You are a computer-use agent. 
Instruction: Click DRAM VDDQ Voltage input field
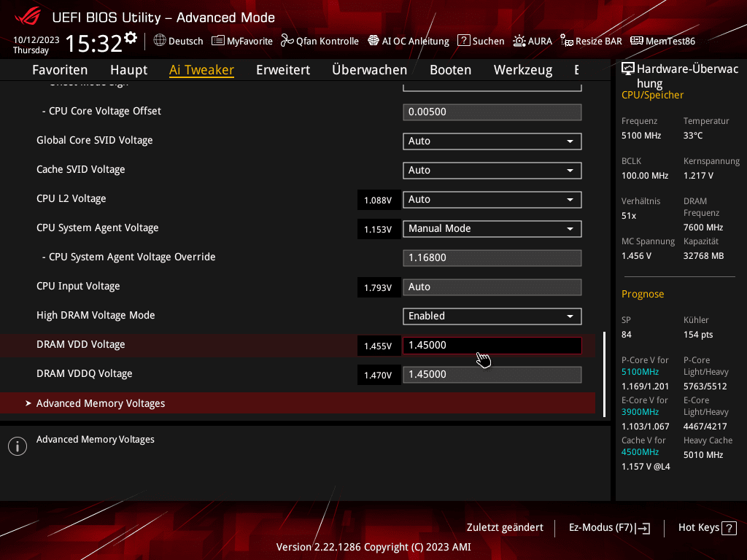[492, 374]
